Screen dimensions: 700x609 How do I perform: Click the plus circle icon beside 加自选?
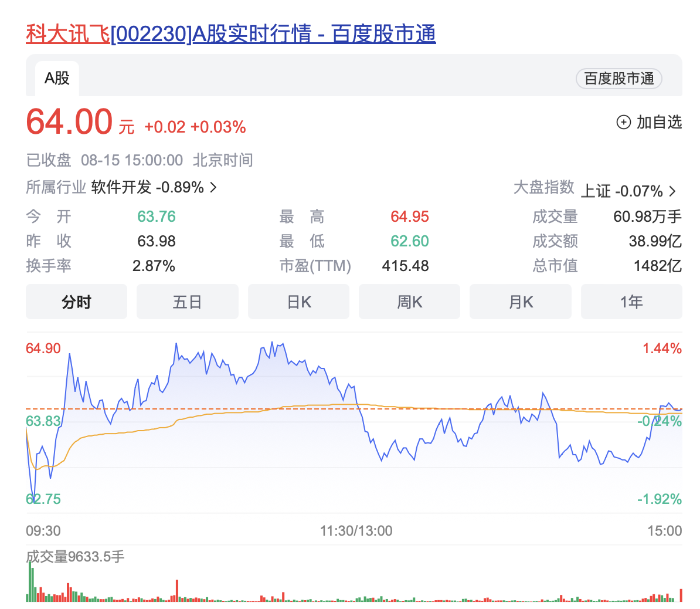623,122
